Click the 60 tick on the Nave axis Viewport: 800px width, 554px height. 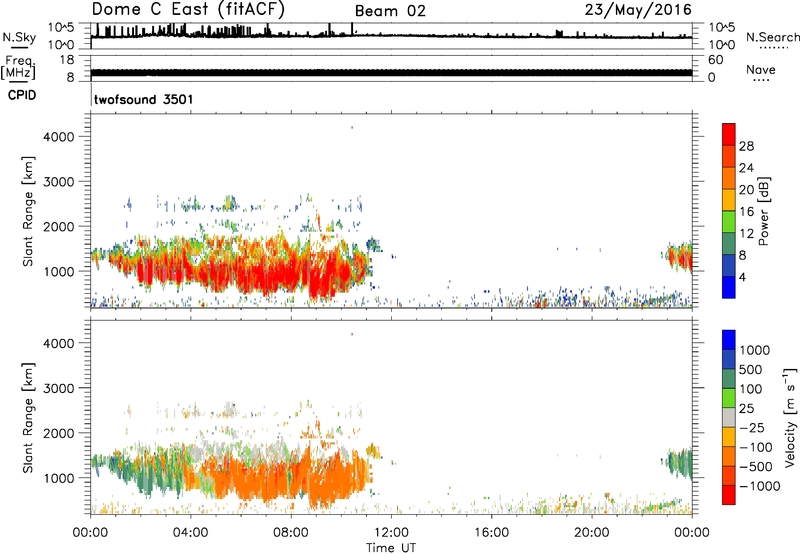click(715, 60)
